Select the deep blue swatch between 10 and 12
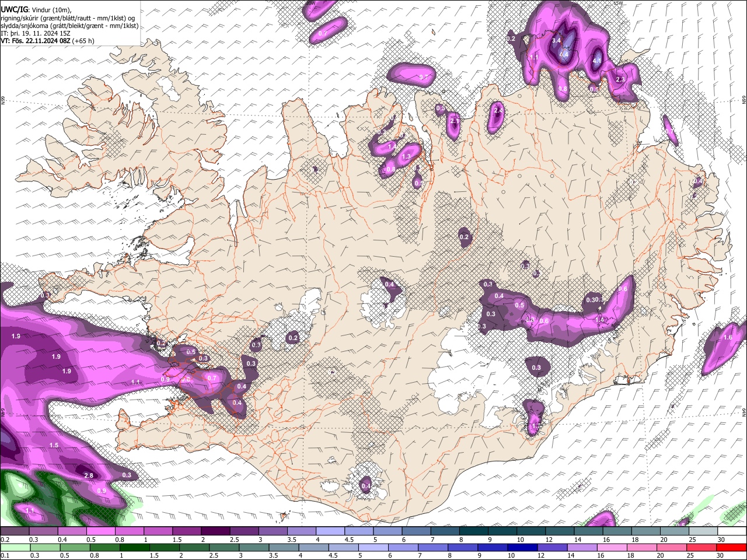 pyautogui.click(x=522, y=547)
